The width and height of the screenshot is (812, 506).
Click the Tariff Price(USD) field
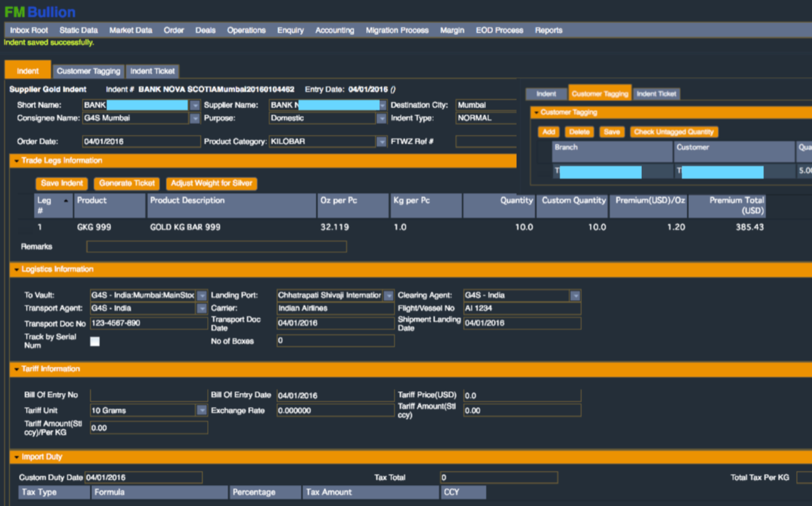click(x=521, y=396)
